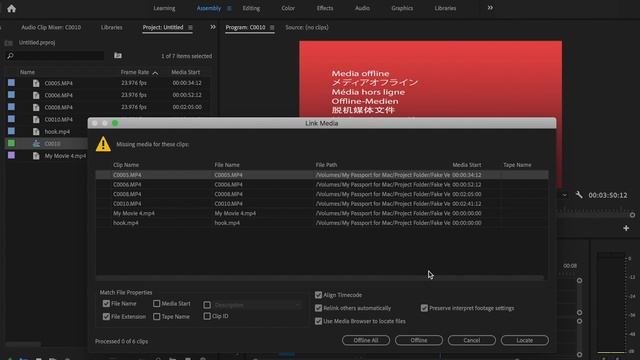Click C0005.MP4 file icon in project panel
Screen dimensions: 640x360
pos(36,83)
